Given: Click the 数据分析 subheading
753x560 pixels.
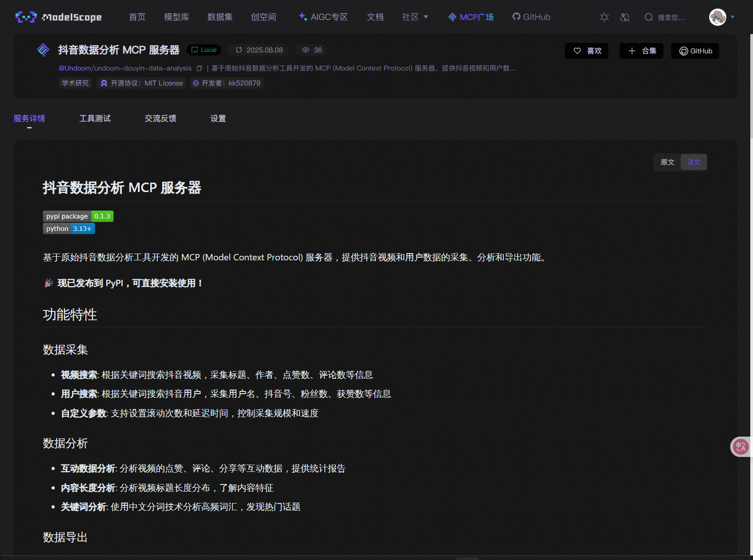Looking at the screenshot, I should pos(66,443).
